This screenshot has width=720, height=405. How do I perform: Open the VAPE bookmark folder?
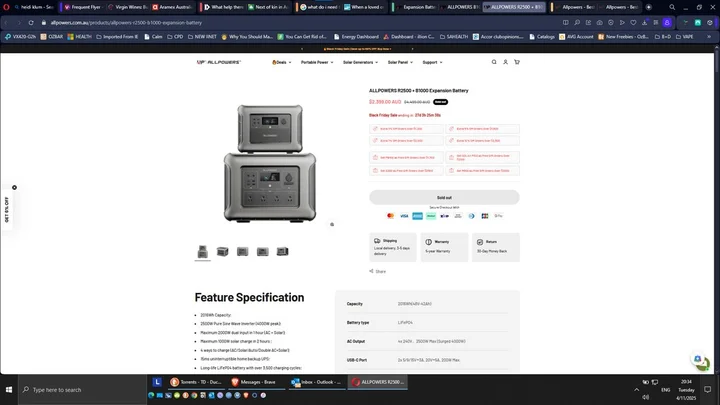click(x=685, y=36)
